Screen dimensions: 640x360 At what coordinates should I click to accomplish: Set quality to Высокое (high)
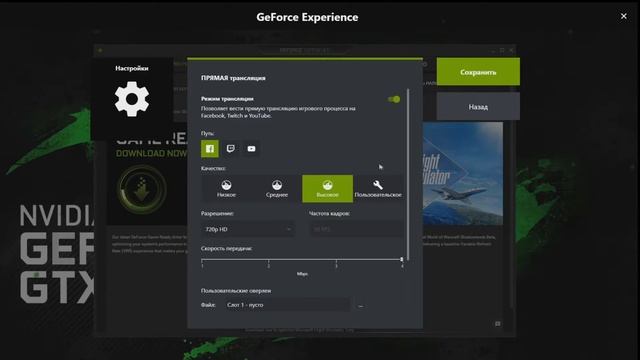pyautogui.click(x=327, y=189)
